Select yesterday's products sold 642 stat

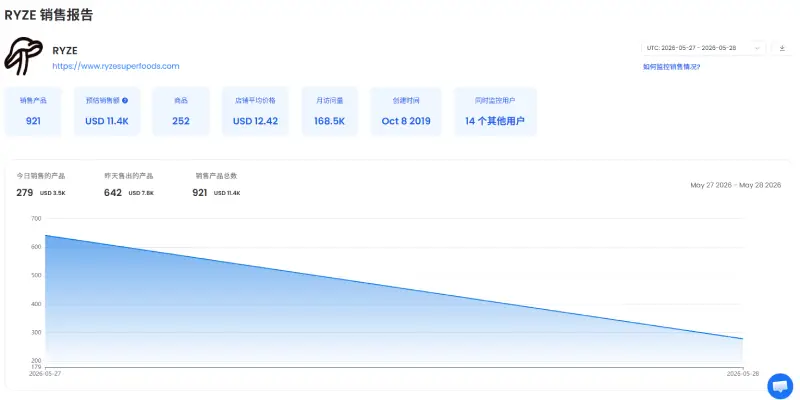[x=129, y=185]
